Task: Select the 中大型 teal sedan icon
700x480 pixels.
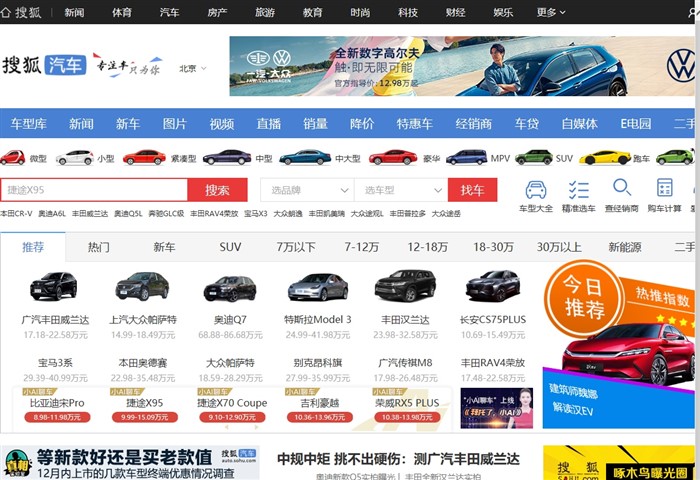Action: tap(305, 158)
